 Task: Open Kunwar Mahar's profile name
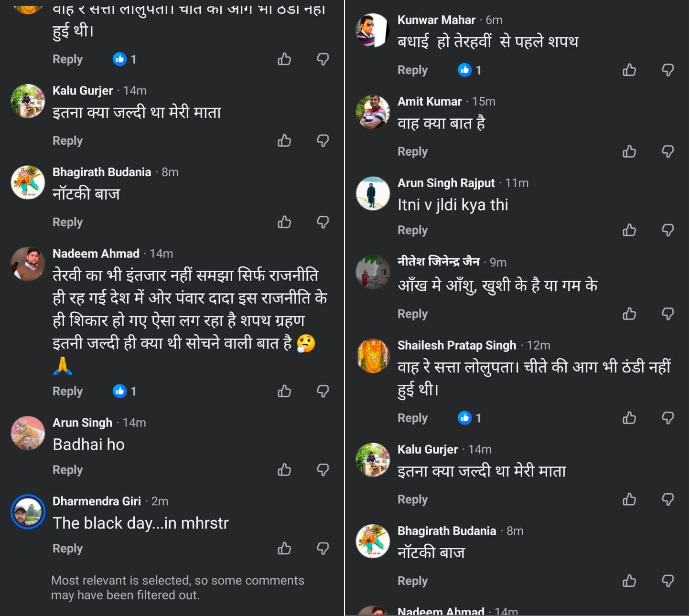(436, 20)
